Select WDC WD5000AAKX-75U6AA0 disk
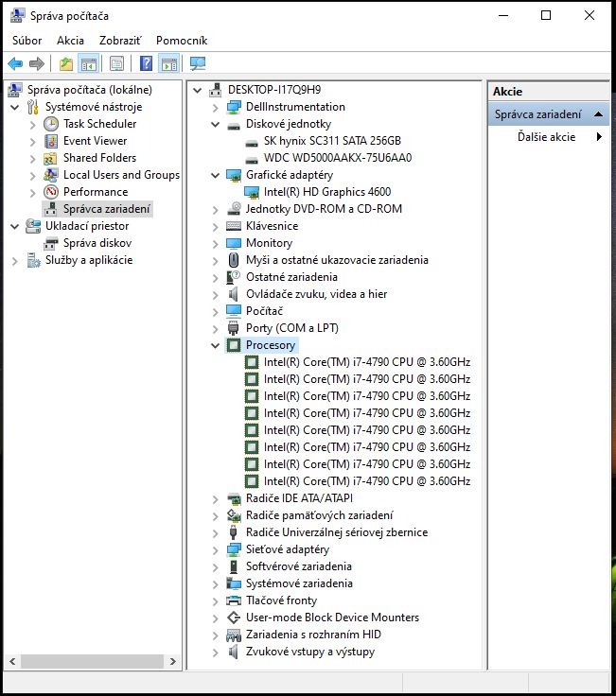Image resolution: width=616 pixels, height=696 pixels. (338, 158)
